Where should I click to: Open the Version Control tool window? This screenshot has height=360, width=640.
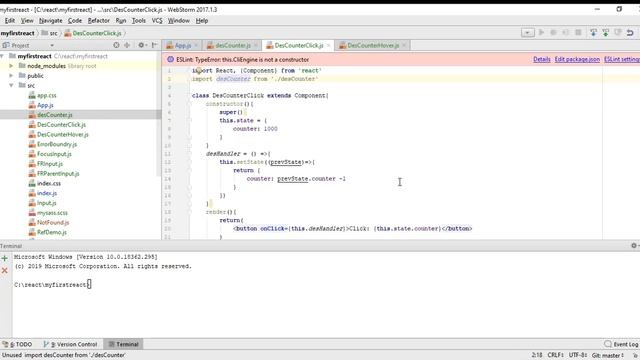pos(70,344)
